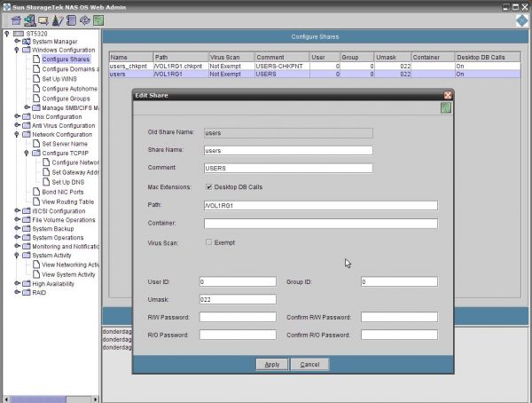Click the Path field with /VOL1RG1

321,206
